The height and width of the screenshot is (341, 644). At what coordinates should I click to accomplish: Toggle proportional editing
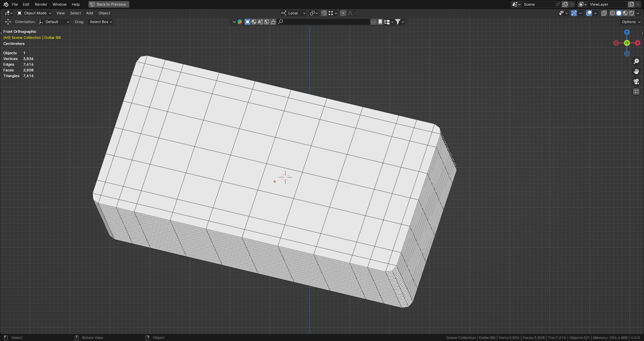tap(343, 13)
